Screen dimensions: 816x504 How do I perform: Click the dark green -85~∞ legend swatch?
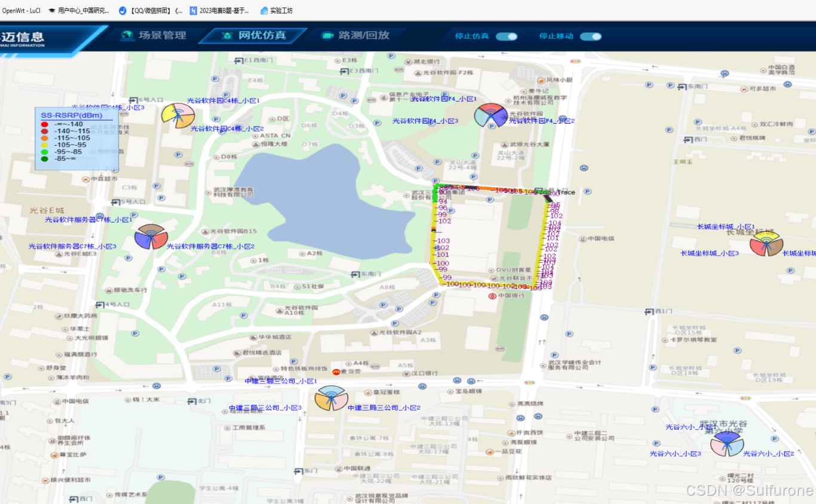tap(44, 159)
